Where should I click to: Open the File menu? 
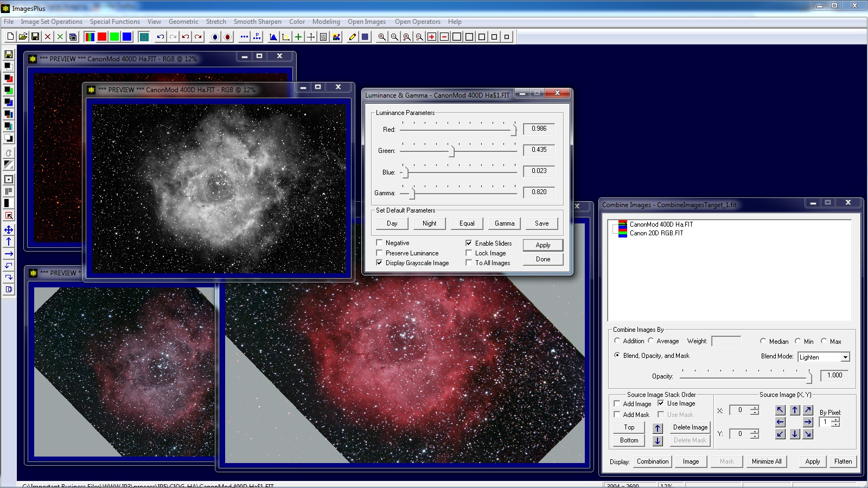click(x=9, y=22)
